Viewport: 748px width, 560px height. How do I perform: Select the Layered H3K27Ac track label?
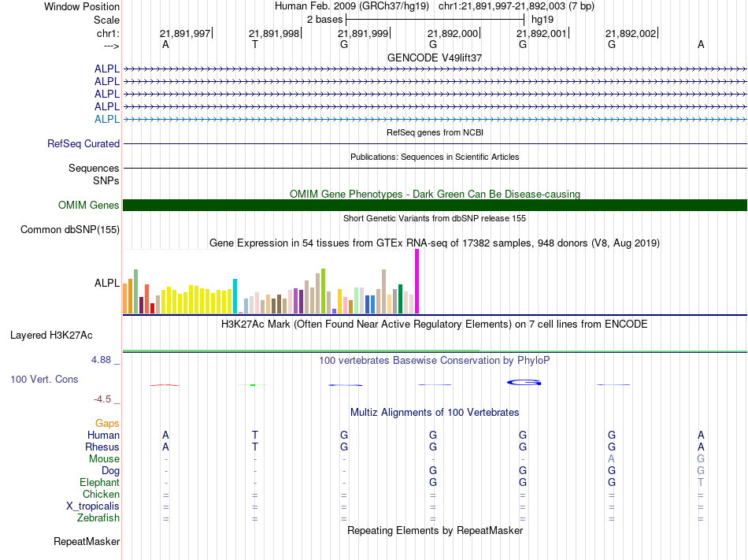point(51,336)
